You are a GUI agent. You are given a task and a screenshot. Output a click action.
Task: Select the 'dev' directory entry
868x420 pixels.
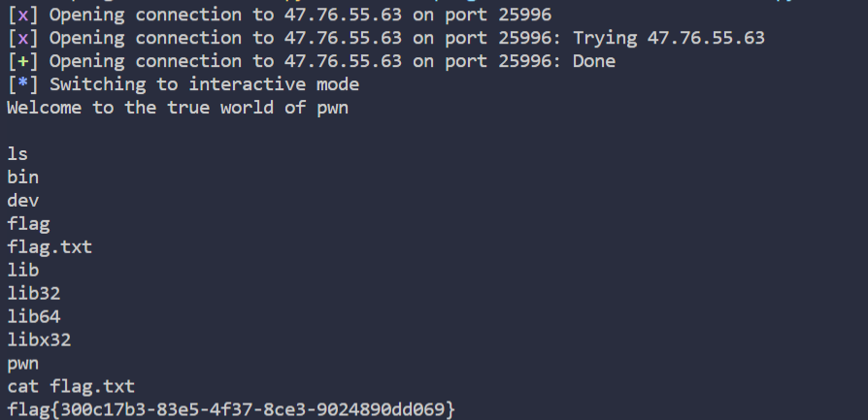click(x=22, y=201)
